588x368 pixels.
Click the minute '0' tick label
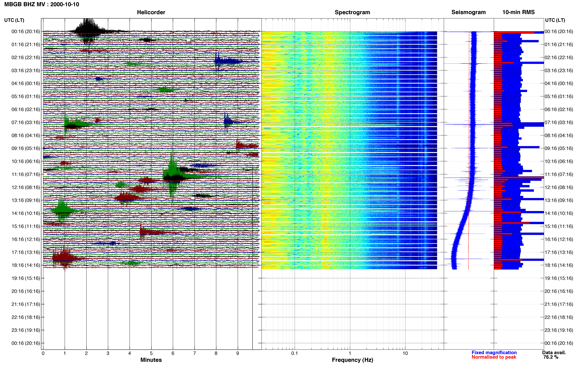point(43,353)
